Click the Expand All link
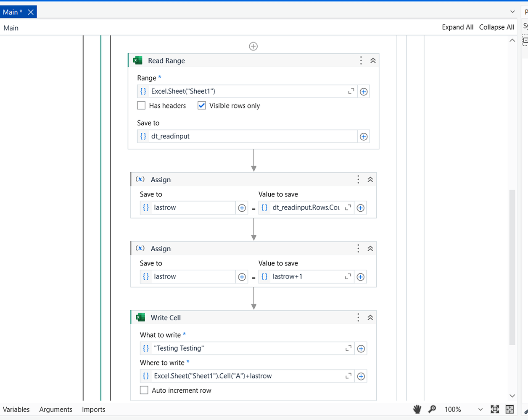 click(457, 27)
